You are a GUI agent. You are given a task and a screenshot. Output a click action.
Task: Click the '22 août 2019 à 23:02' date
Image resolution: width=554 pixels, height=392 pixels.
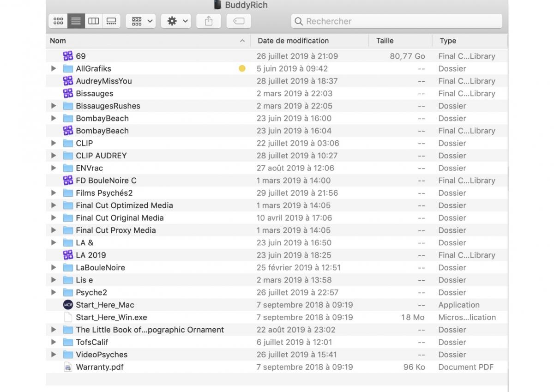(296, 330)
